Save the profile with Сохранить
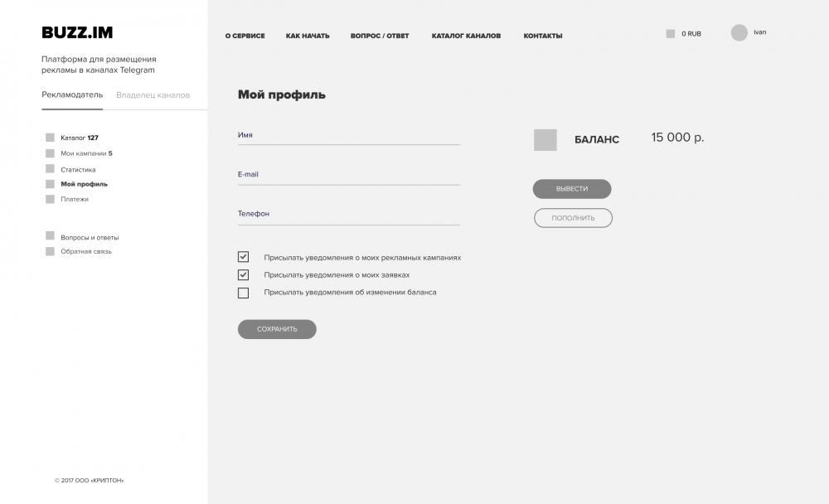Screen dimensions: 829x504 coord(277,329)
